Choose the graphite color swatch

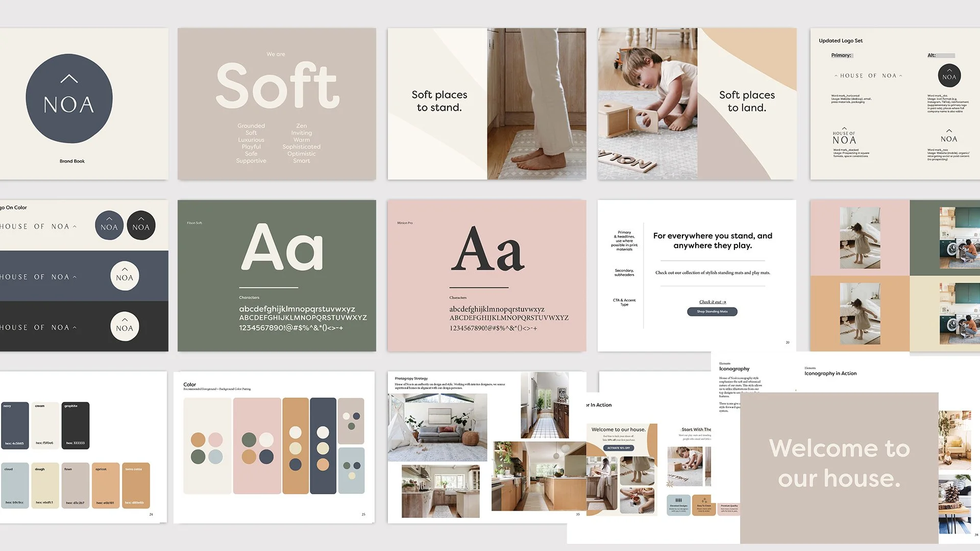(76, 425)
